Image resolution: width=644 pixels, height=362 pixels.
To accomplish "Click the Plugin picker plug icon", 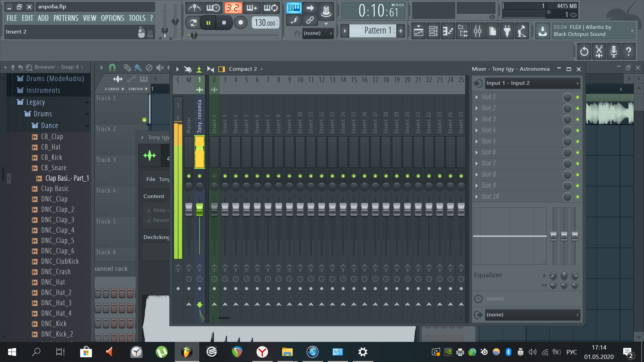I will [x=507, y=32].
